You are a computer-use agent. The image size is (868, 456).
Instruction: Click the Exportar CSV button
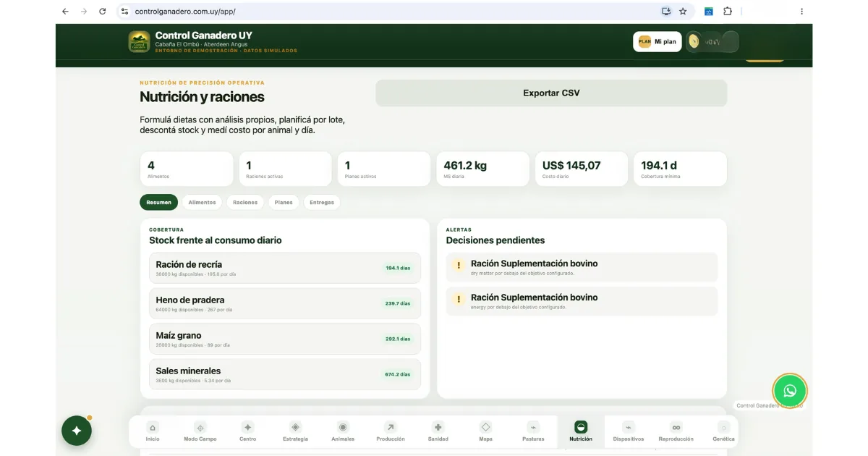[551, 93]
